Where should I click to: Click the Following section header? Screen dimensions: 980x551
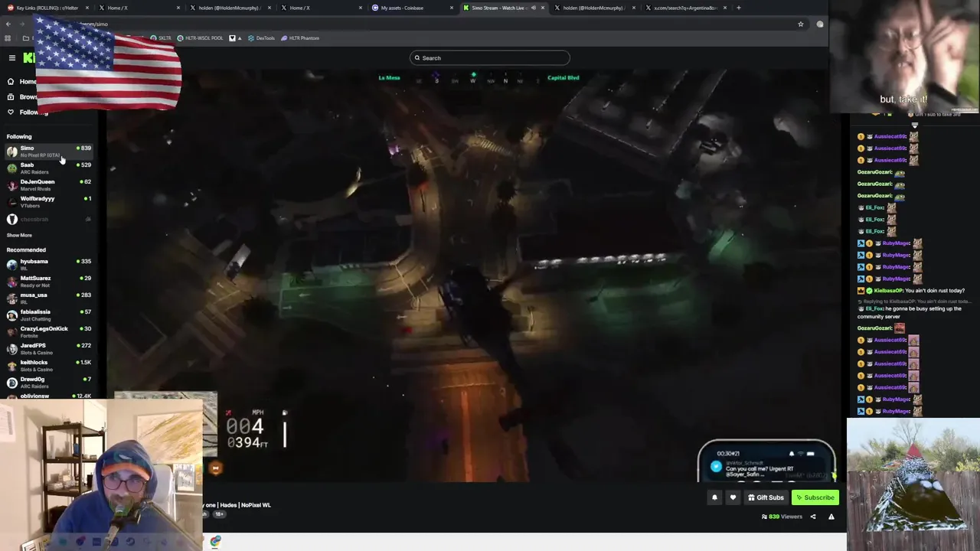[x=19, y=137]
